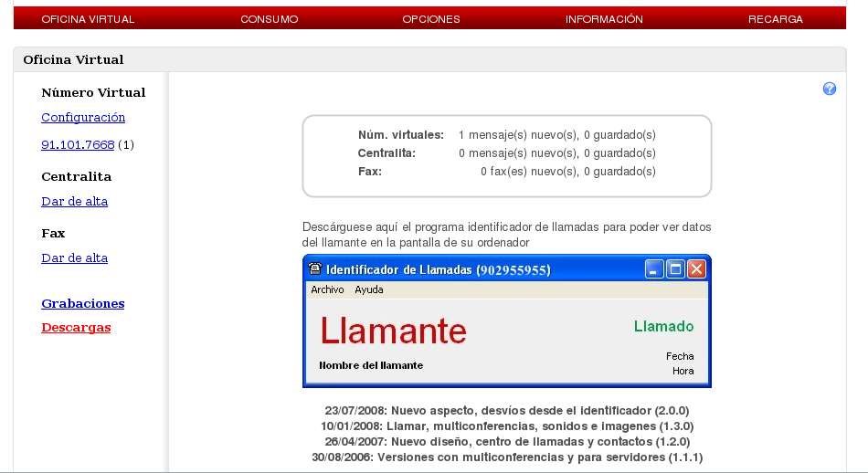Click the telephone icon in Identificador title bar
This screenshot has width=868, height=473.
click(x=315, y=269)
